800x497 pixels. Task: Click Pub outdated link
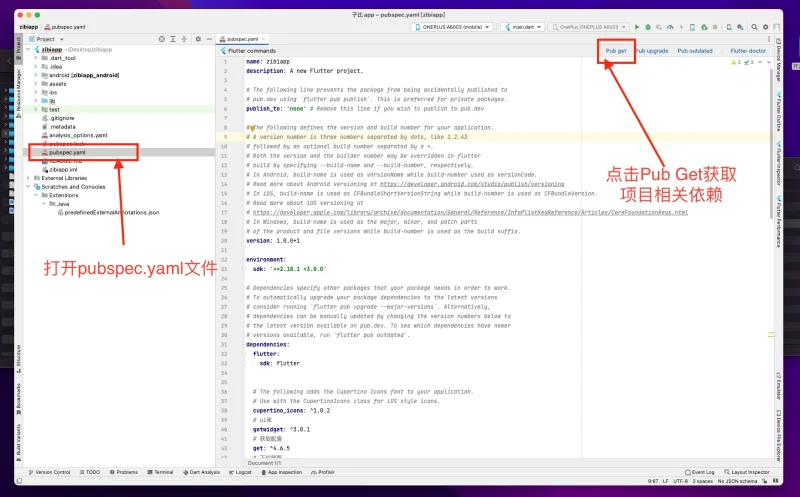click(695, 51)
